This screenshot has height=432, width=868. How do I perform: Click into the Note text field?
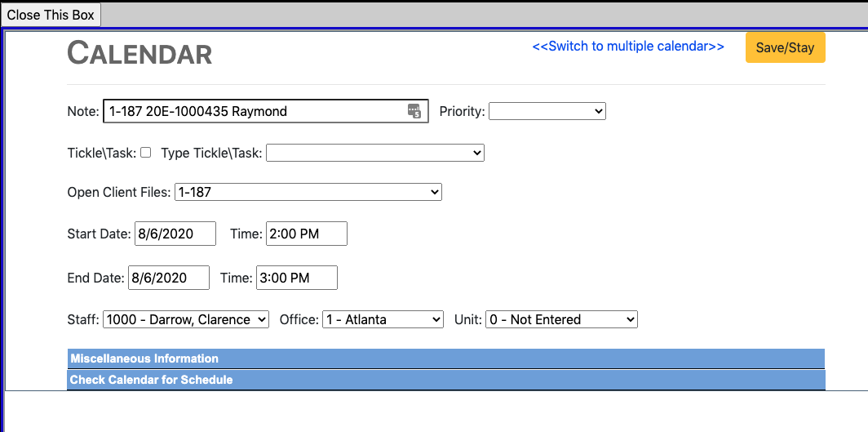click(x=253, y=111)
